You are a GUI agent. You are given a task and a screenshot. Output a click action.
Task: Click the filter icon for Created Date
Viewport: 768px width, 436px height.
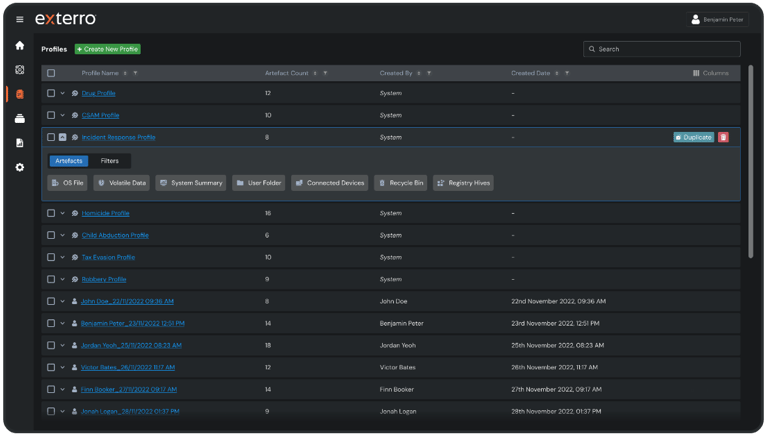tap(565, 73)
